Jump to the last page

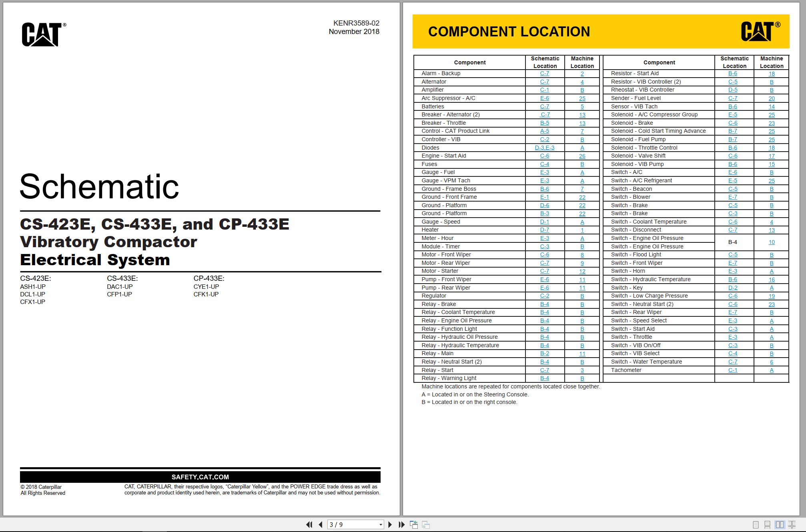[401, 524]
